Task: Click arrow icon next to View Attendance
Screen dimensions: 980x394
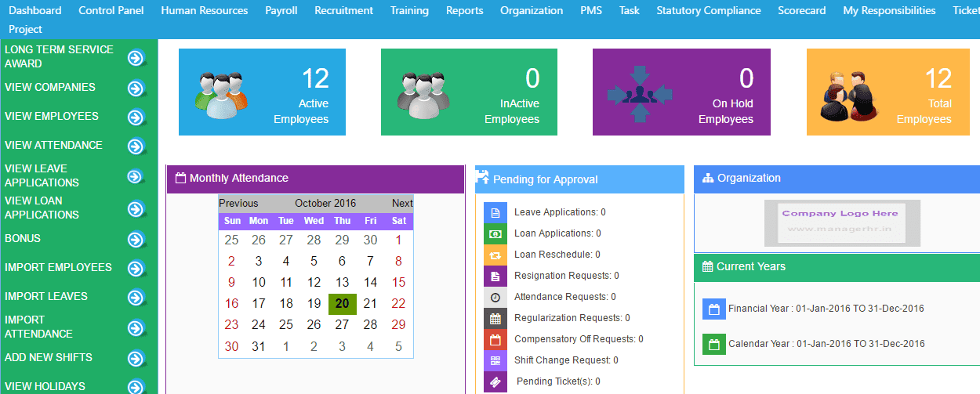Action: [x=136, y=146]
